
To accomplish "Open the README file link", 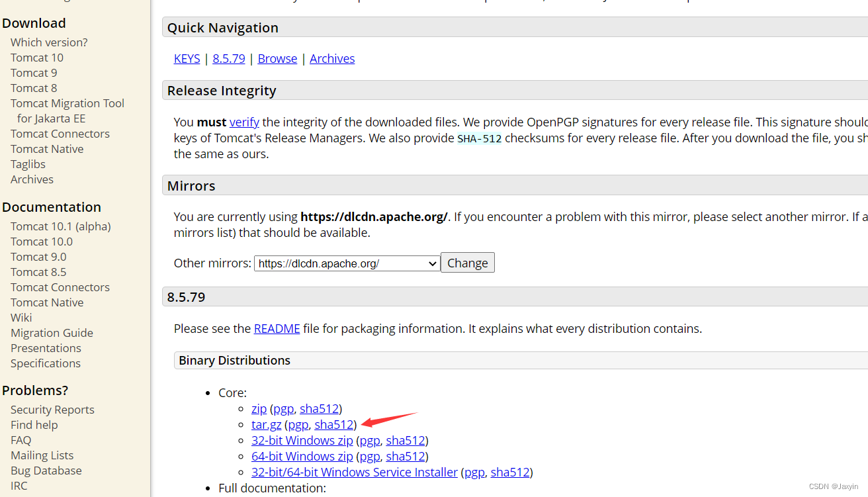I will pos(277,329).
